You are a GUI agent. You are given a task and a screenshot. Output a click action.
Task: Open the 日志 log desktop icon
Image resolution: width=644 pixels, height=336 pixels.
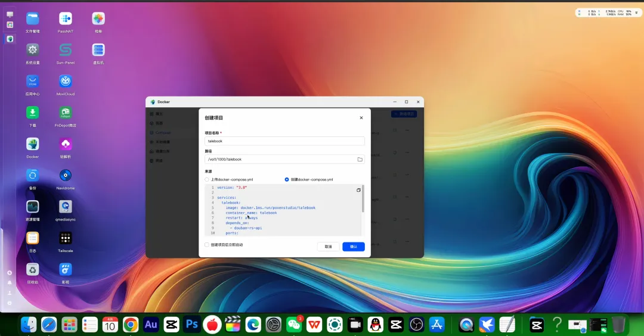[32, 238]
